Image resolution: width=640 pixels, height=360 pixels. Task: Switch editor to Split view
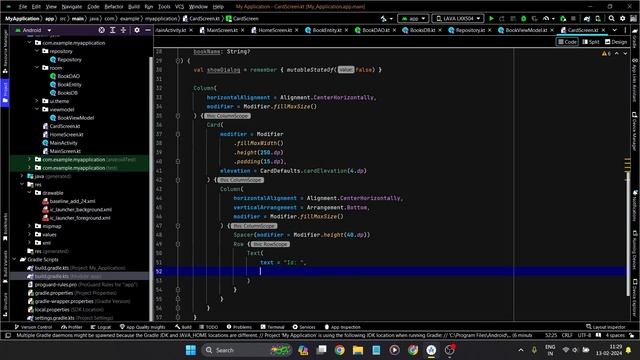tap(591, 42)
